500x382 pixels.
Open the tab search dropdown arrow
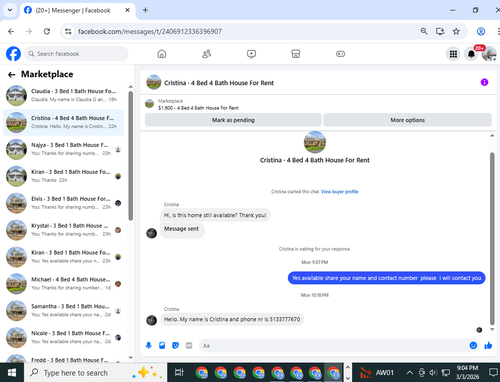[10, 10]
